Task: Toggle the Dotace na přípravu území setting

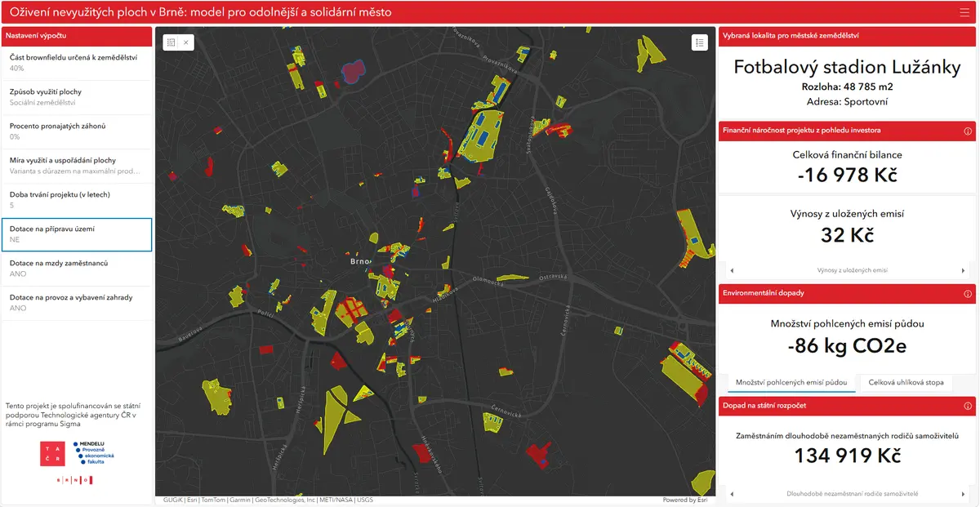Action: tap(77, 234)
